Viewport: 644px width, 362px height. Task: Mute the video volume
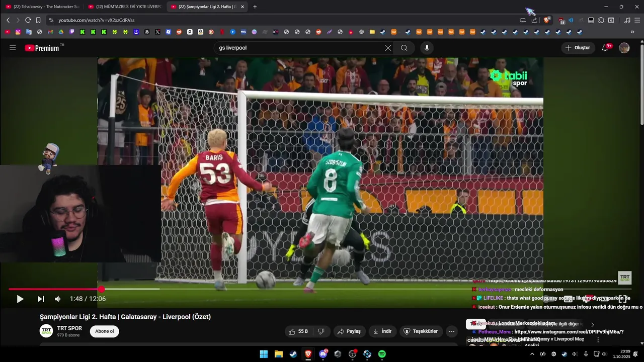[x=57, y=299]
